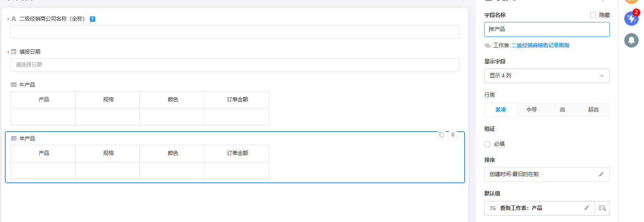Select the 超高 row height option

tap(593, 110)
